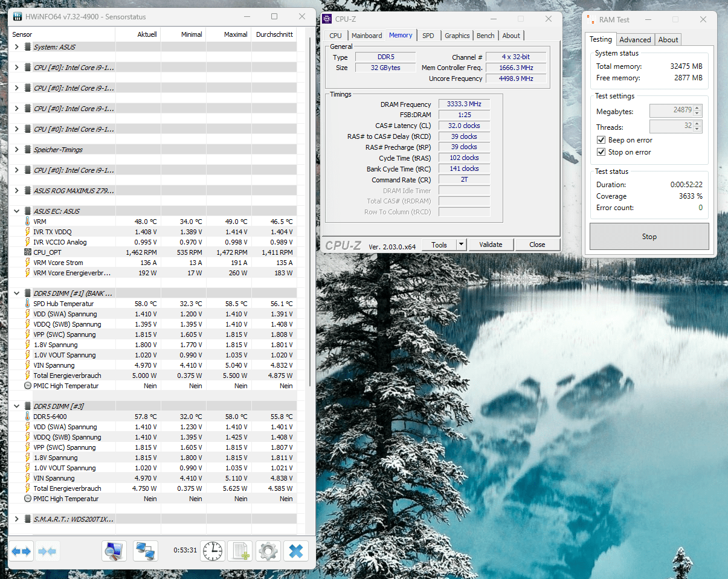Switch to the CPU tab in CPU-Z
This screenshot has width=728, height=579.
[336, 36]
